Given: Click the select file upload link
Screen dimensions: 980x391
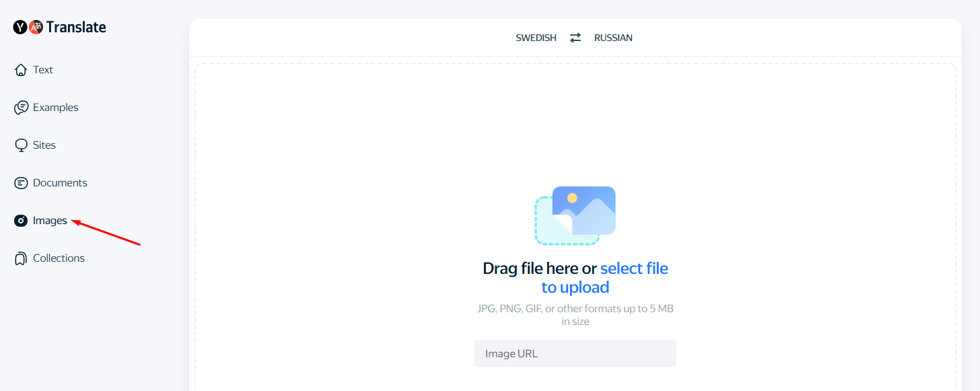Looking at the screenshot, I should coord(633,268).
